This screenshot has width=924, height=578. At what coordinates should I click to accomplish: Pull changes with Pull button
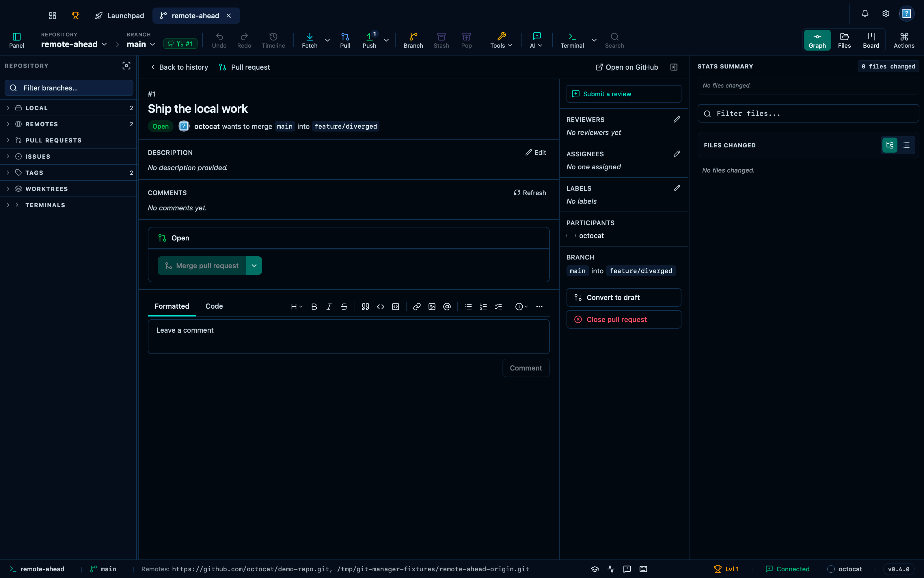(345, 40)
